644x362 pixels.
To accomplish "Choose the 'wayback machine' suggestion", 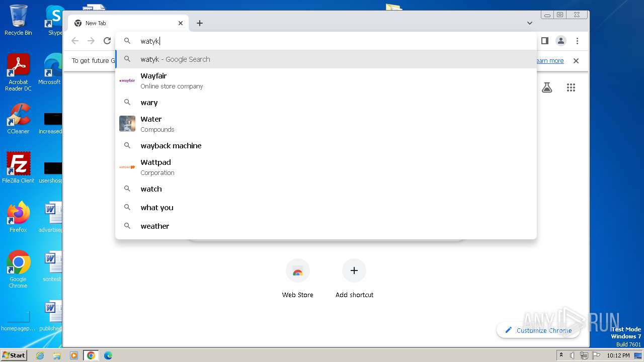I will tap(326, 146).
